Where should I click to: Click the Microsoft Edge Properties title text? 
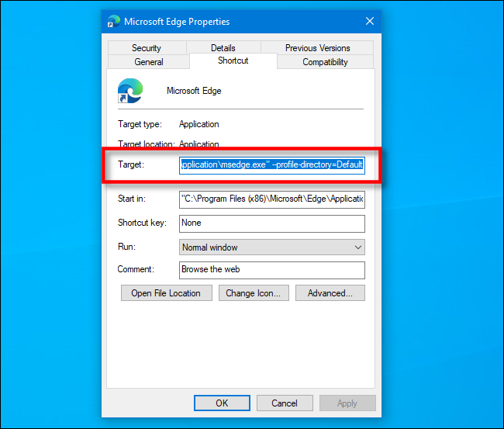(177, 22)
